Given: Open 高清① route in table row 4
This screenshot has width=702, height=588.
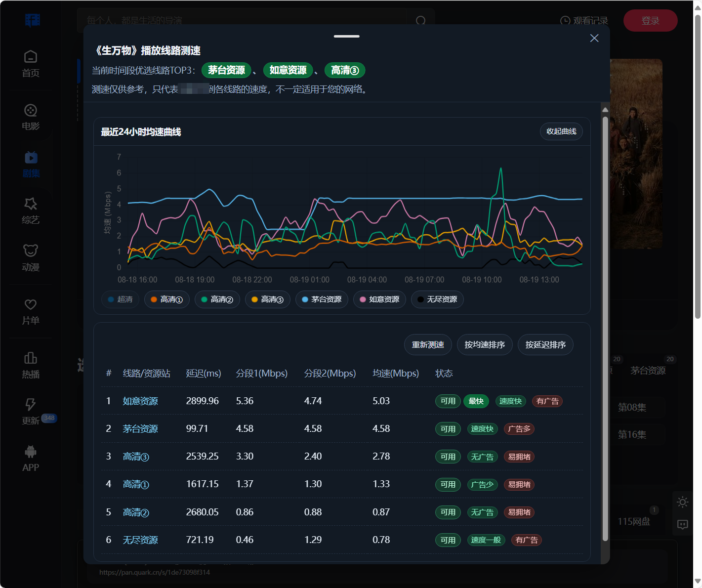Looking at the screenshot, I should point(136,484).
